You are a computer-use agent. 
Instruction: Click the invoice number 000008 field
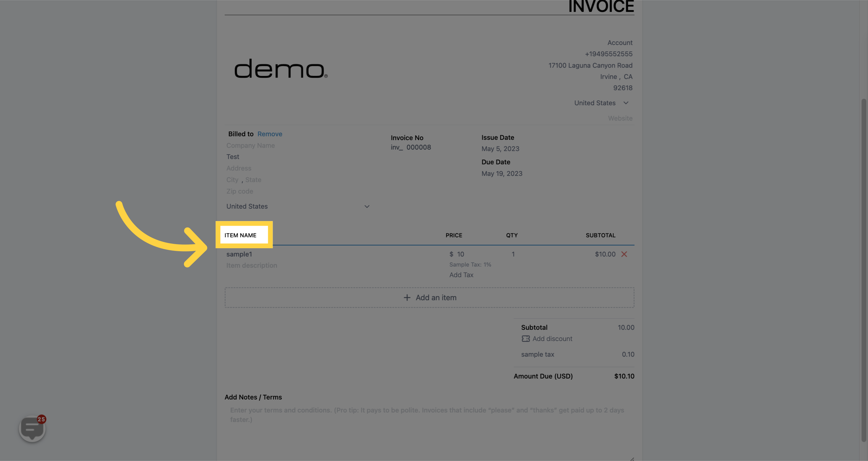point(418,147)
